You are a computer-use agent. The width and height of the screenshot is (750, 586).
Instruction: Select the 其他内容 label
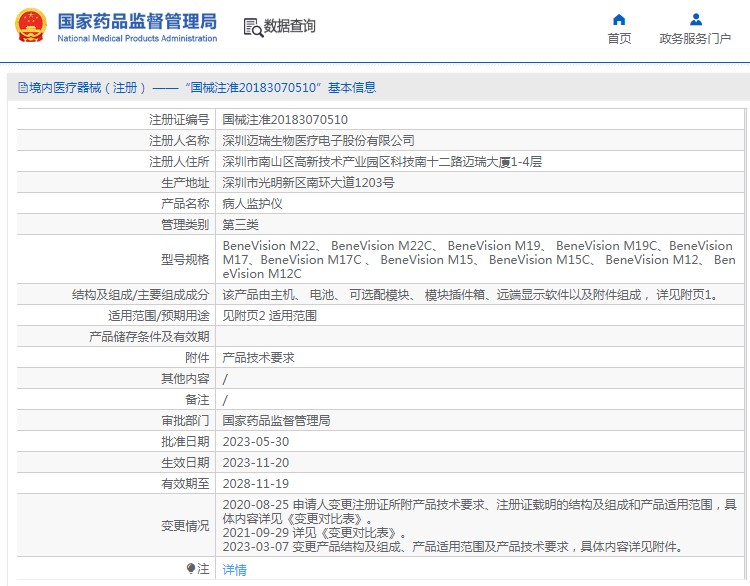[185, 379]
